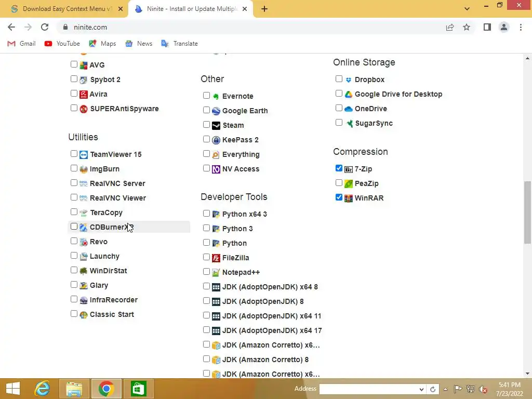The image size is (532, 399).
Task: Select the Ninite browser tab
Action: [191, 9]
